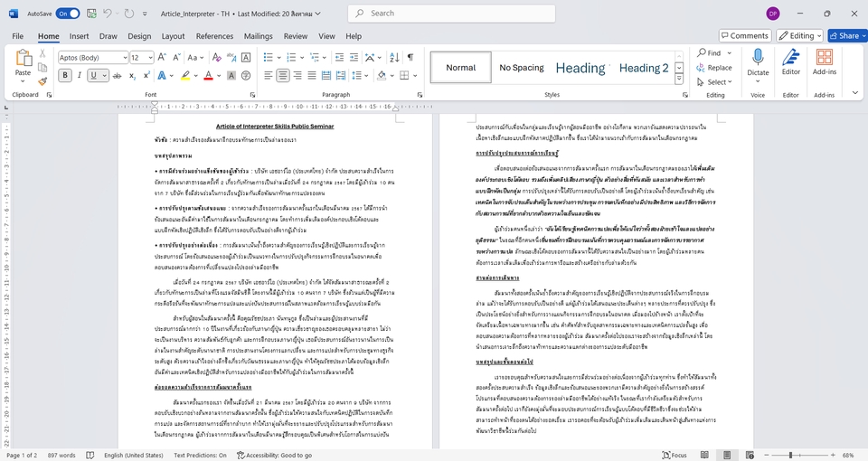Image resolution: width=868 pixels, height=461 pixels.
Task: Expand the Styles gallery more arrow
Action: [679, 80]
